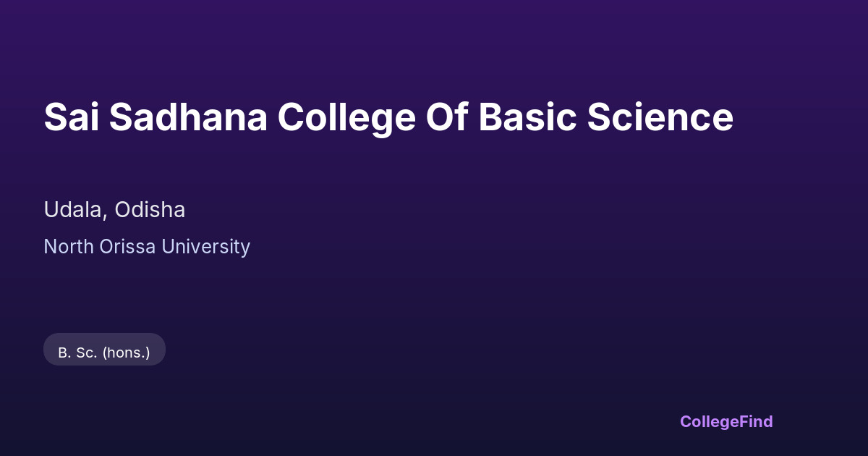Open the CollegeFind logo
868x456 pixels.
pyautogui.click(x=726, y=421)
